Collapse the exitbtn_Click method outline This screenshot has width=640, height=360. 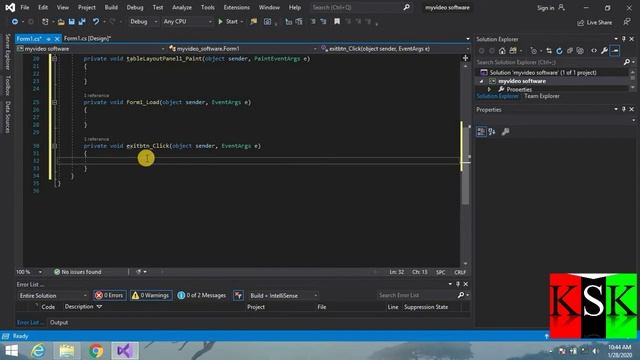pos(54,146)
